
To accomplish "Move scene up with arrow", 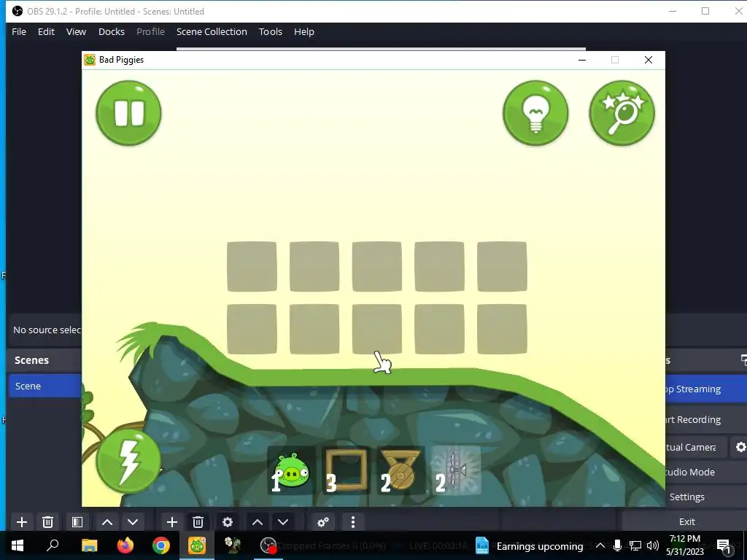I will pyautogui.click(x=107, y=522).
